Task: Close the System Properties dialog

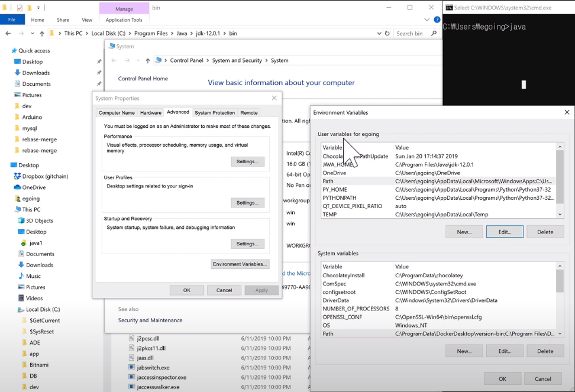Action: pyautogui.click(x=274, y=98)
